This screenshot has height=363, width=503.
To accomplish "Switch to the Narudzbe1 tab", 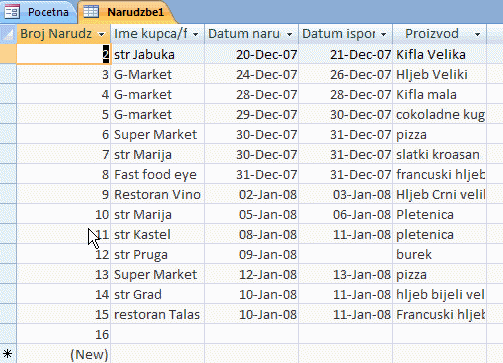I will coord(127,12).
